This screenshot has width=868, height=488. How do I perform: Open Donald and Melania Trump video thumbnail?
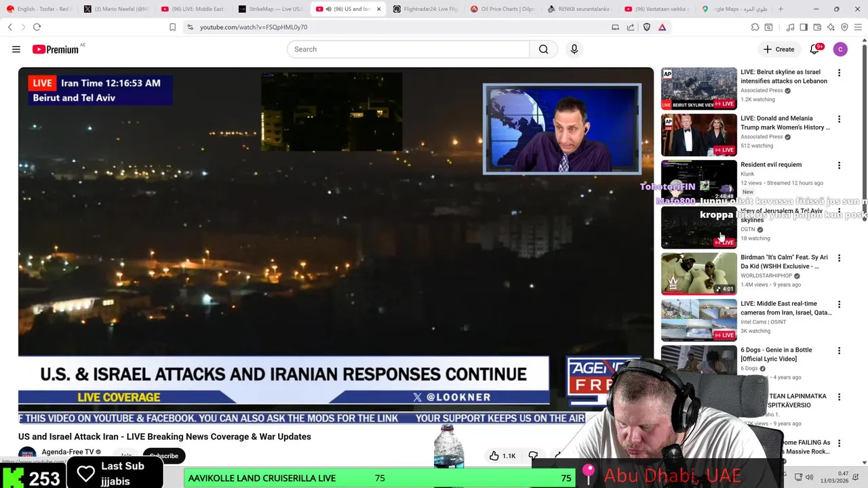(698, 134)
